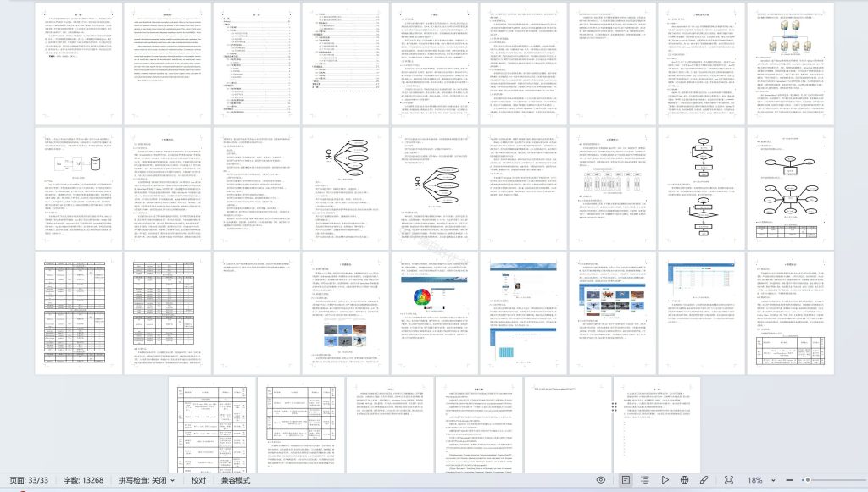Select page containing two flowcharts
Image resolution: width=868 pixels, height=492 pixels.
701,189
